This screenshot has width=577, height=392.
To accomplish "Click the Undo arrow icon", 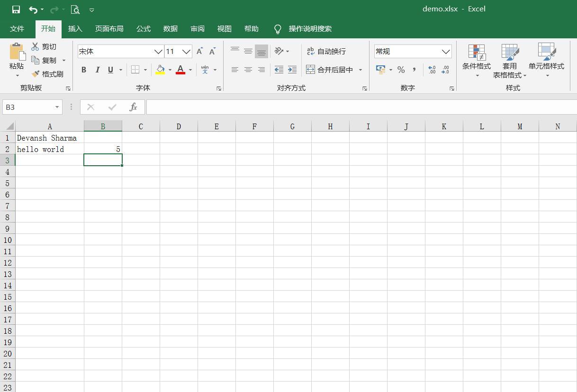I will coord(32,9).
